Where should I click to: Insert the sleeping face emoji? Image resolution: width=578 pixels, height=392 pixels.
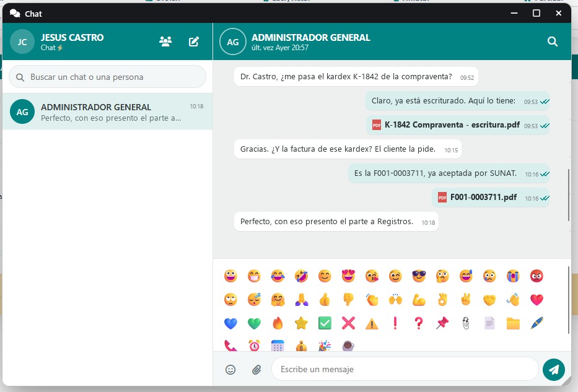(x=254, y=300)
